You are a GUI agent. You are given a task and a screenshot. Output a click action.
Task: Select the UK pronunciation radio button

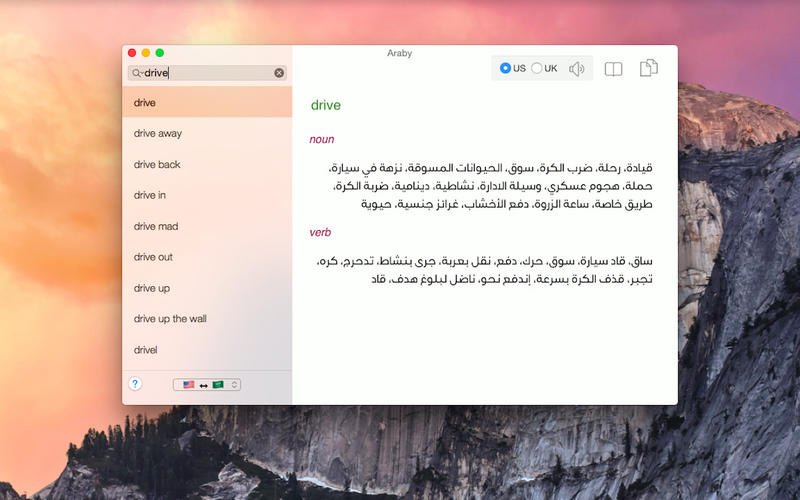click(x=537, y=68)
